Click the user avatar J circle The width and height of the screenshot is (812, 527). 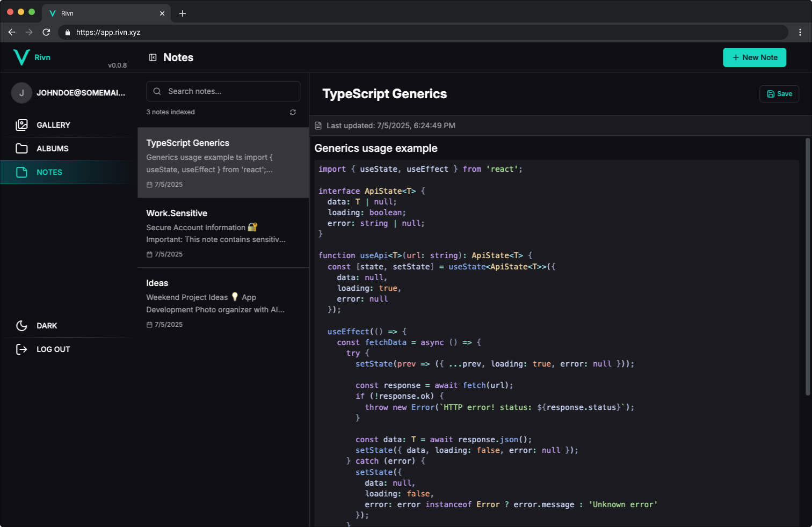[x=21, y=93]
